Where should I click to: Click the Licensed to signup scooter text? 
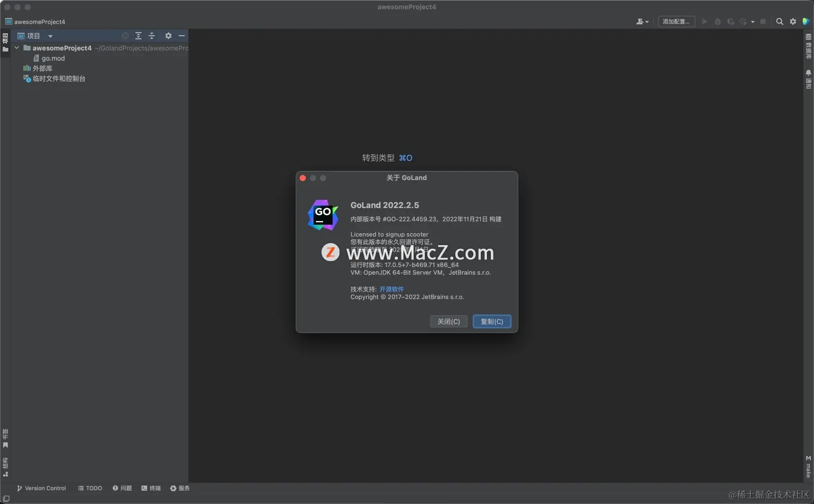click(x=389, y=234)
